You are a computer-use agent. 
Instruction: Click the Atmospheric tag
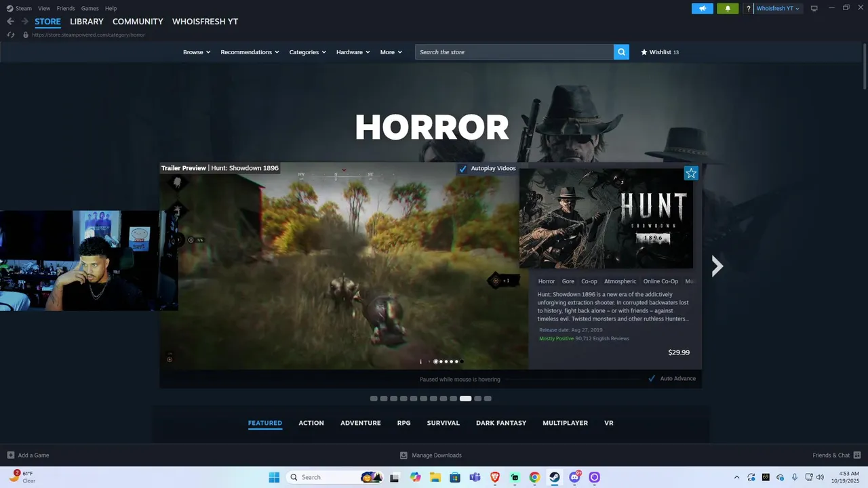coord(620,281)
